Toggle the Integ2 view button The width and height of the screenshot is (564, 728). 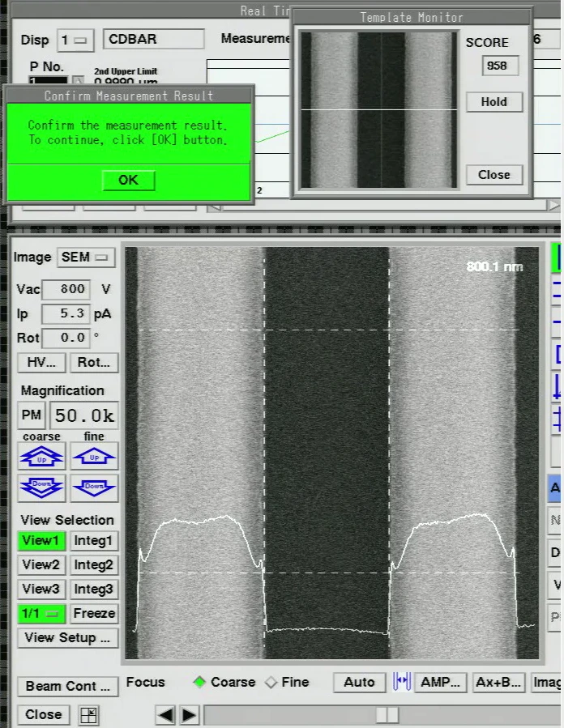tap(94, 564)
